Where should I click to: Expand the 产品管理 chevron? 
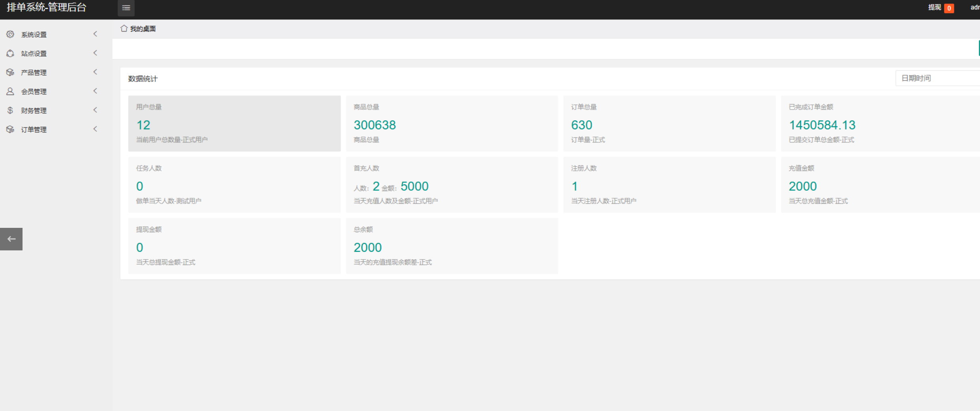[x=95, y=72]
